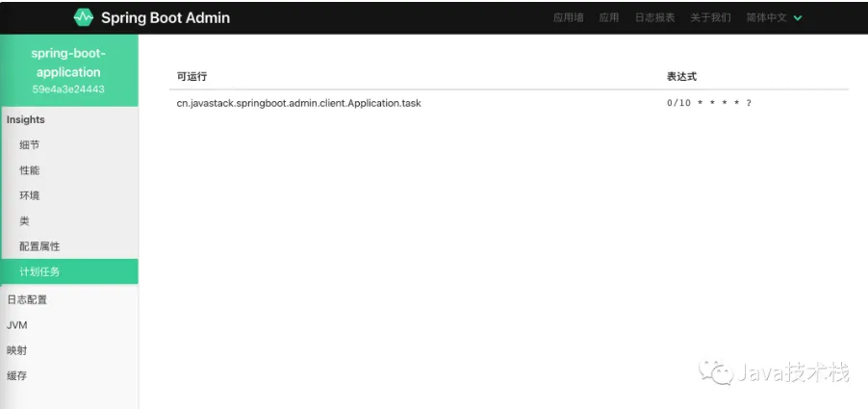Open the 应用 navigation item

(x=609, y=17)
